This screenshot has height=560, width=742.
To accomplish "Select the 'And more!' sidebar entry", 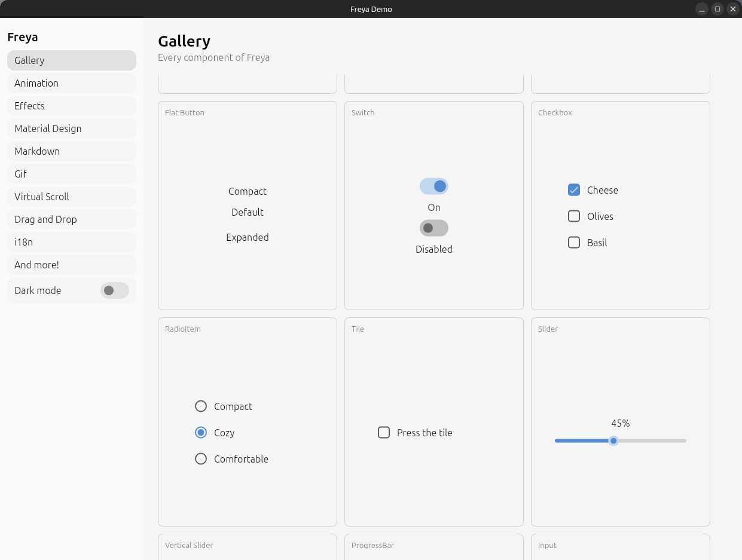I will (x=72, y=265).
